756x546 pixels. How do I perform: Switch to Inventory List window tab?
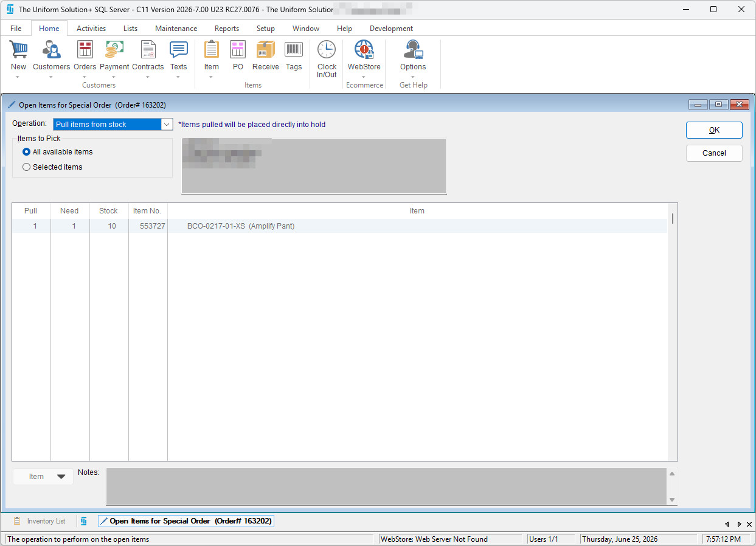tap(39, 521)
